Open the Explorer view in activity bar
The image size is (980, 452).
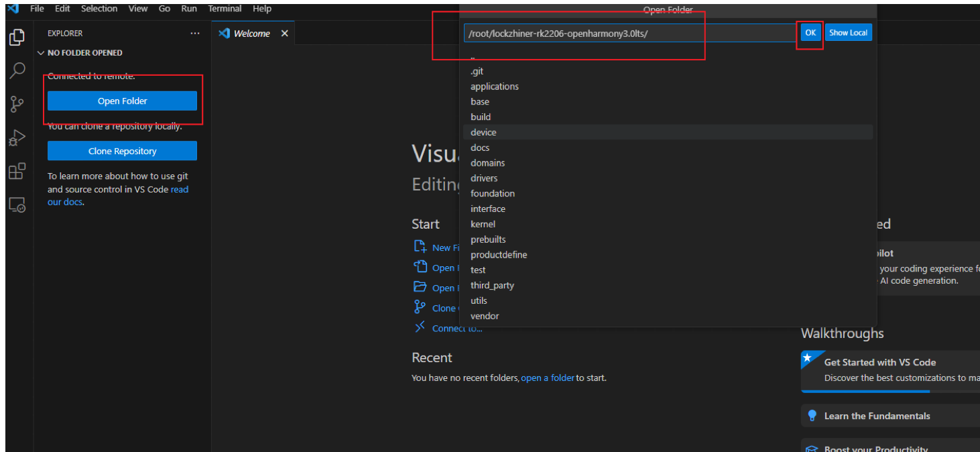(17, 38)
